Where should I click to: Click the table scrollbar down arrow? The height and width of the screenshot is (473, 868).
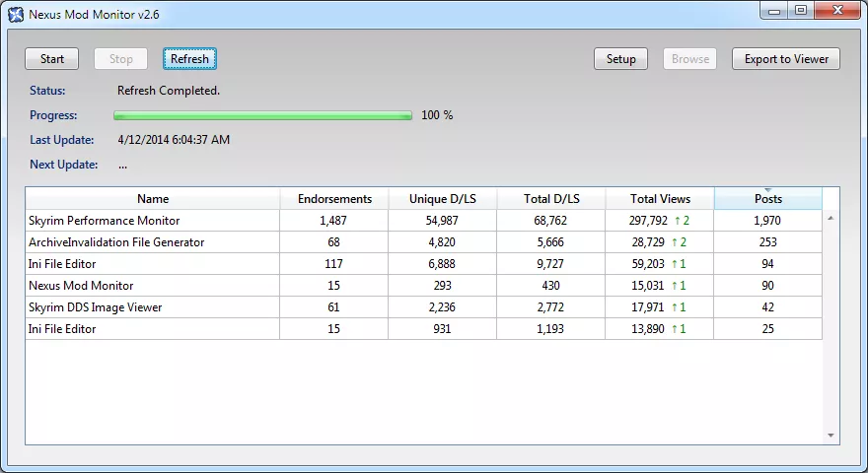[x=831, y=436]
